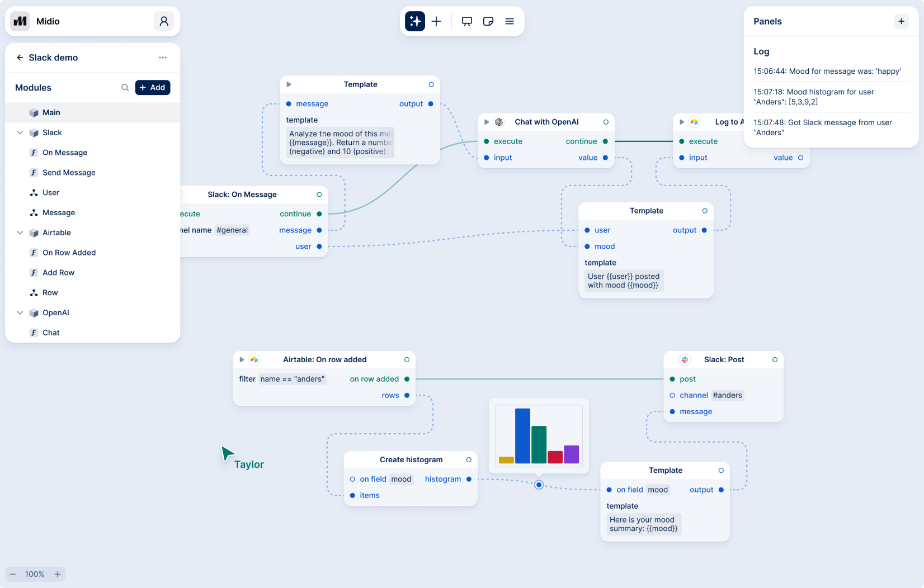Edit the #general channel name field
This screenshot has width=924, height=588.
(x=232, y=230)
